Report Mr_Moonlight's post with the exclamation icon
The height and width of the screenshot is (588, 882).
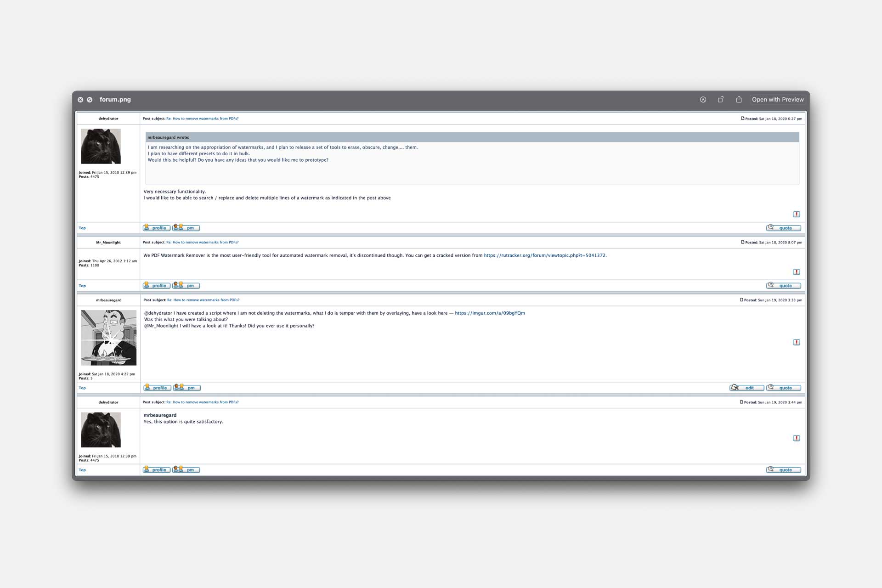coord(797,272)
